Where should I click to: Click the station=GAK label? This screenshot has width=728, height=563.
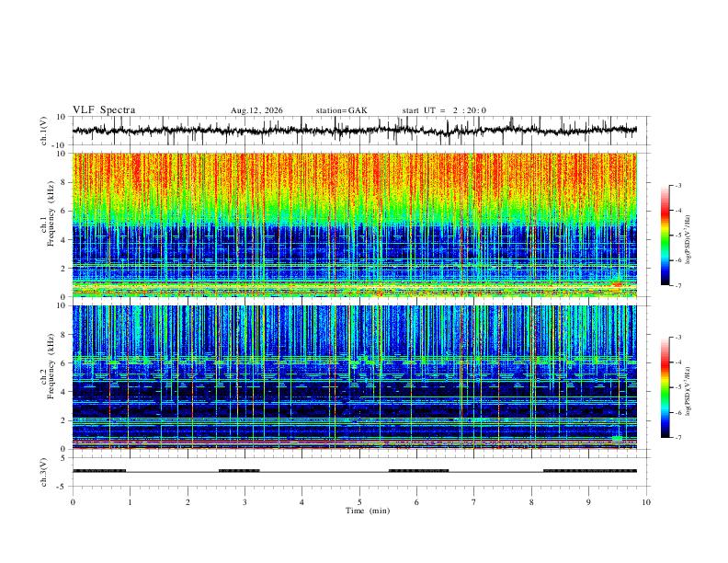click(342, 110)
